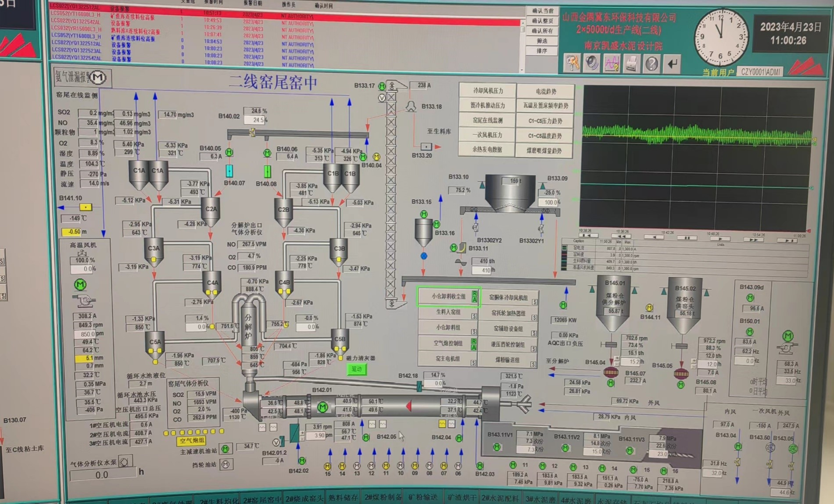Open the trend curve help icon
834x504 pixels.
(612, 64)
